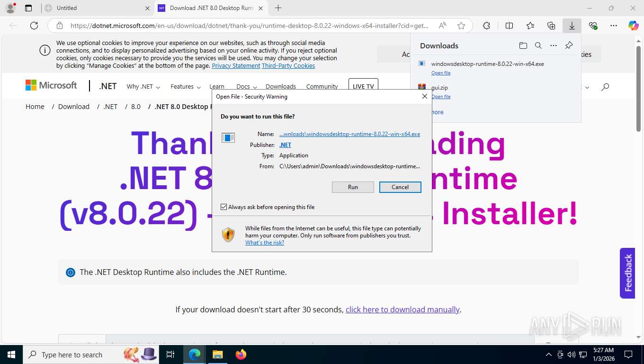This screenshot has height=364, width=644.
Task: Open the notification center icon
Action: coord(628,355)
